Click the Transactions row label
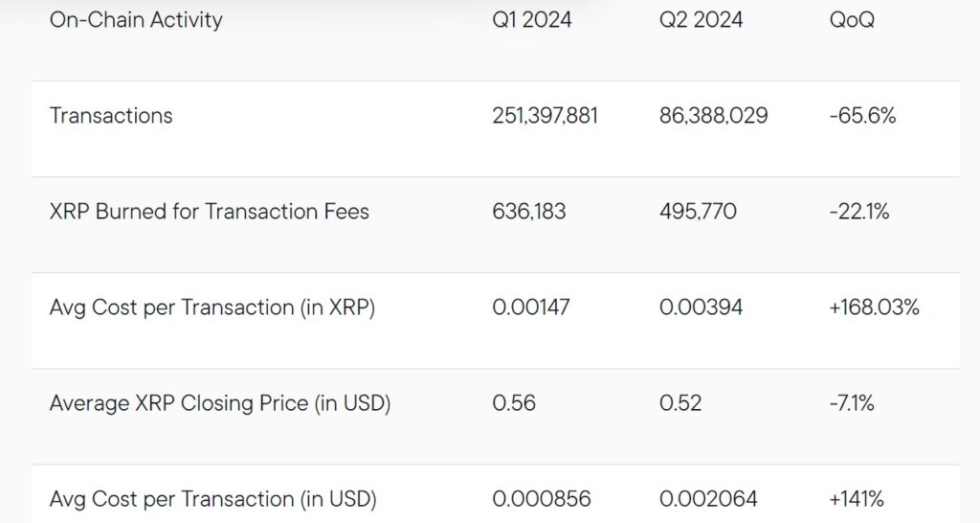Viewport: 980px width, 523px height. pos(111,116)
